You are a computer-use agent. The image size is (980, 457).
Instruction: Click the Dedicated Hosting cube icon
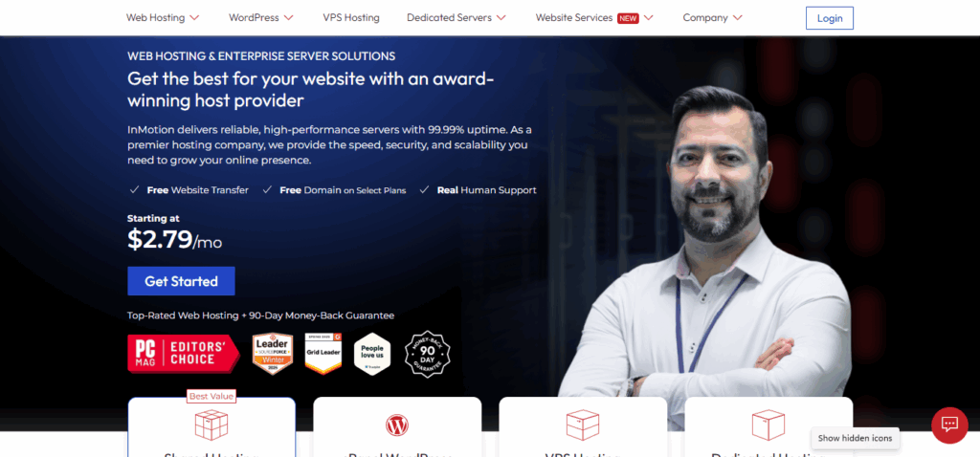768,424
